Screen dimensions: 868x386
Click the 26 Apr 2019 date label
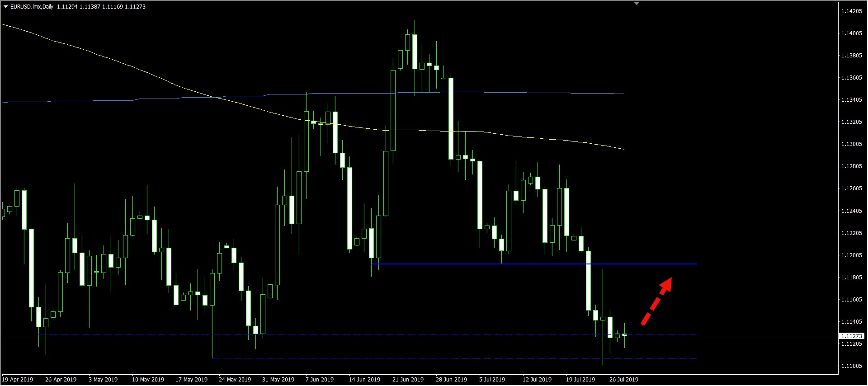coord(61,380)
